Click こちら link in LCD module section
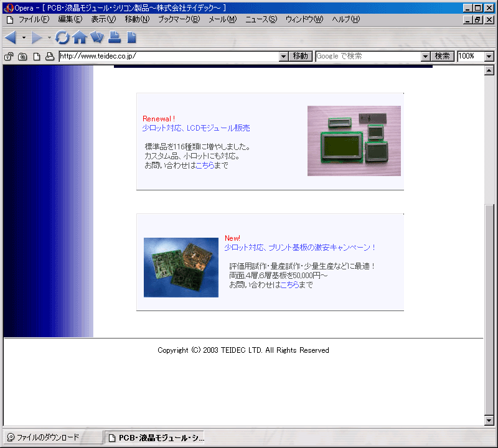Screen dimensions: 498x448 click(x=205, y=166)
